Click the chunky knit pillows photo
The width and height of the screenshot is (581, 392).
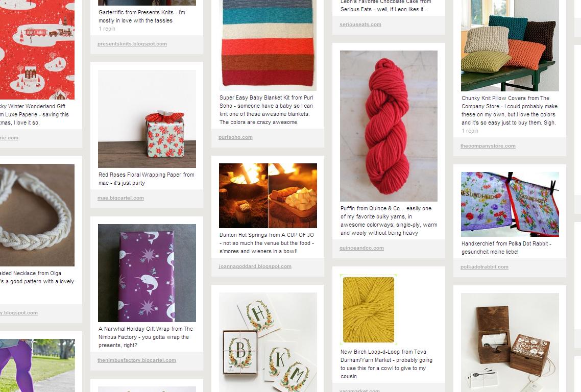510,45
